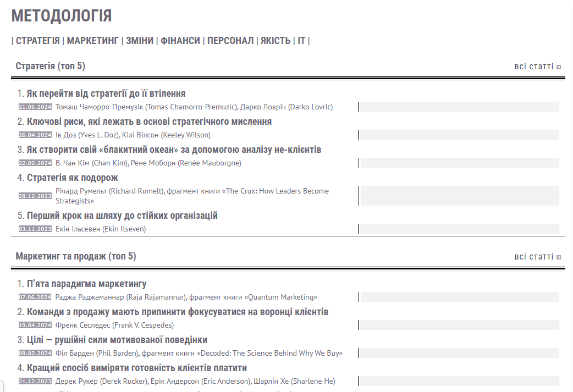Click the всі статті link in Стратегія section
The image size is (573, 392).
pos(534,67)
